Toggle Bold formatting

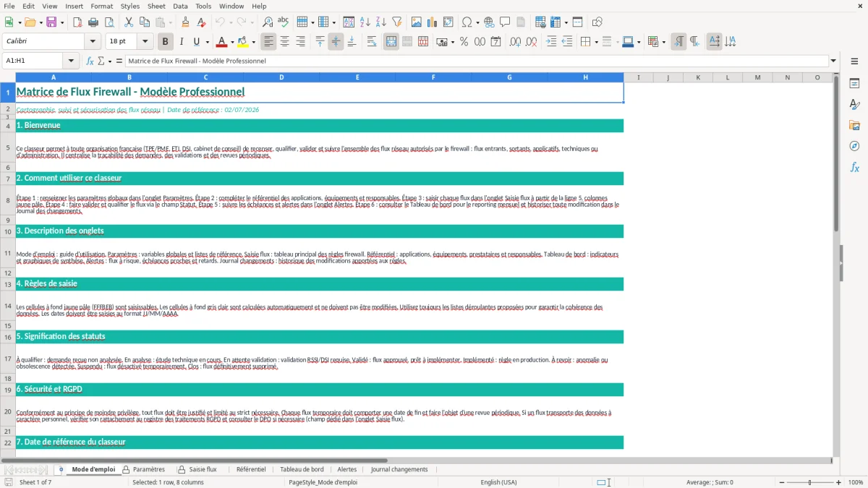pyautogui.click(x=166, y=42)
